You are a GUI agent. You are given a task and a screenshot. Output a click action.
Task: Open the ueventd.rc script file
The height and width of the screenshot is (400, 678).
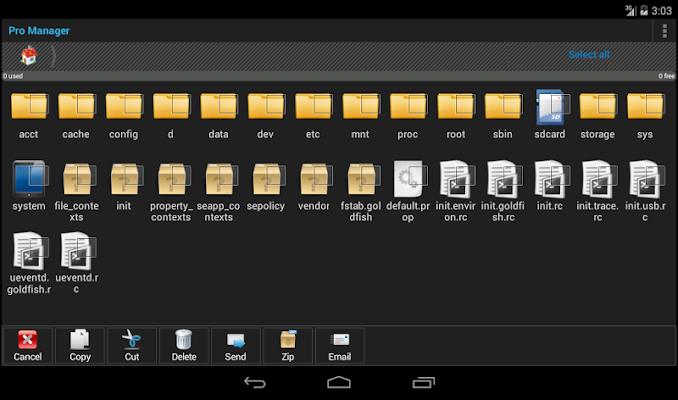pyautogui.click(x=76, y=264)
